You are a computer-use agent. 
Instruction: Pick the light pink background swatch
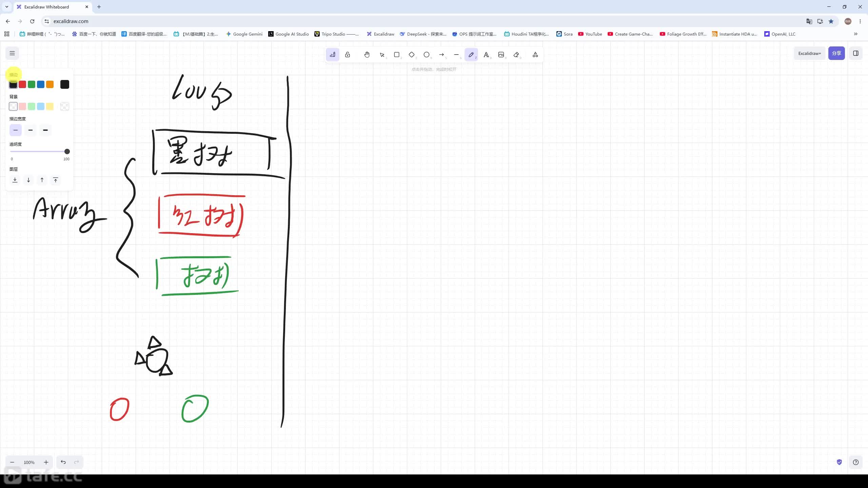22,106
